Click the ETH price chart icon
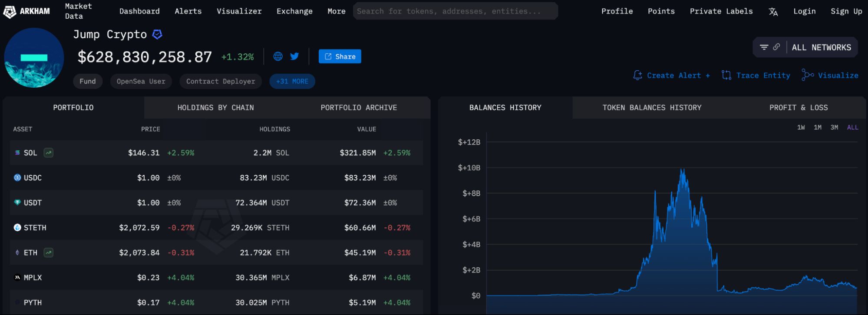This screenshot has height=315, width=868. coord(49,253)
